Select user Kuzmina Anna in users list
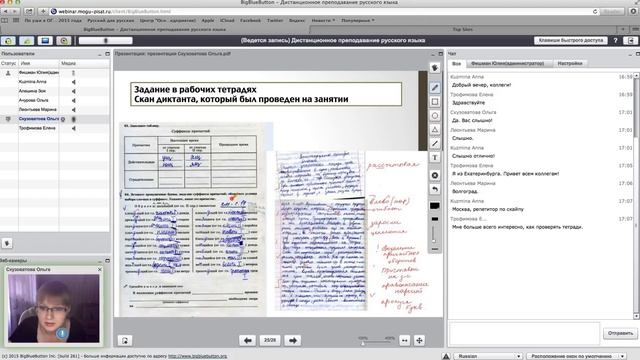This screenshot has width=640, height=360. tap(55, 82)
